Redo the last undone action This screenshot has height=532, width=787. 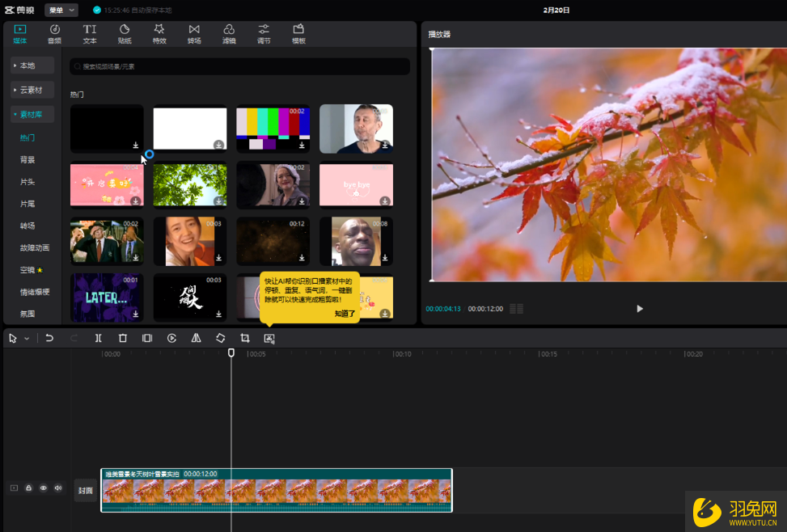click(74, 338)
